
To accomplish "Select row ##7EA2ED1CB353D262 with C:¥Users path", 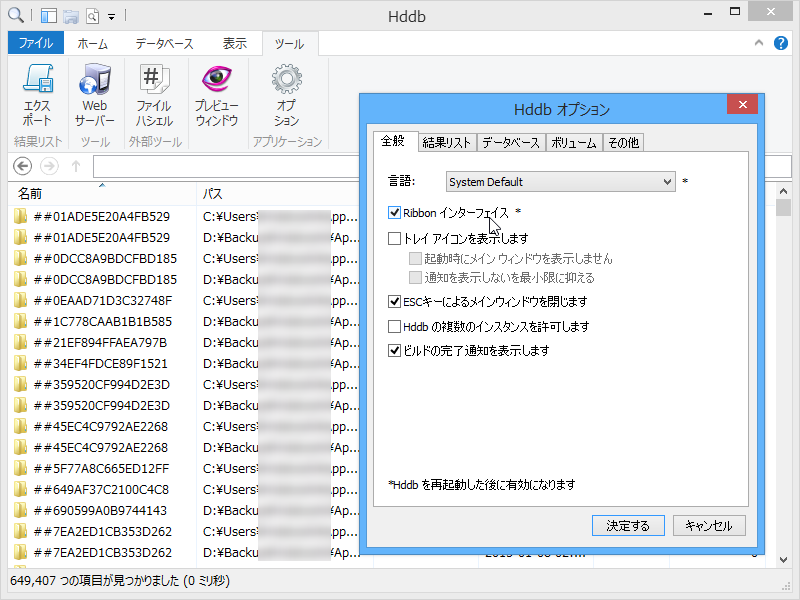I will pyautogui.click(x=184, y=531).
